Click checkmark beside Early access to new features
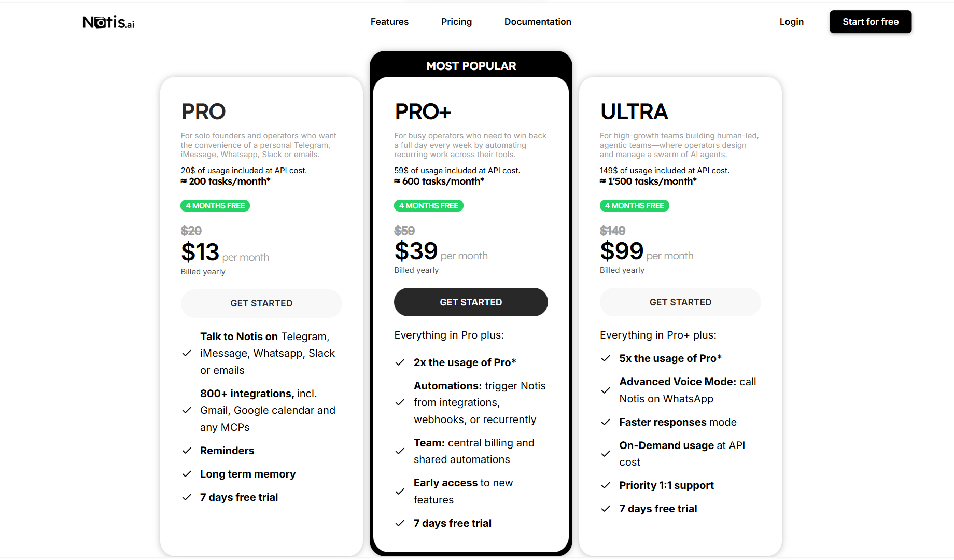954x560 pixels. point(400,492)
